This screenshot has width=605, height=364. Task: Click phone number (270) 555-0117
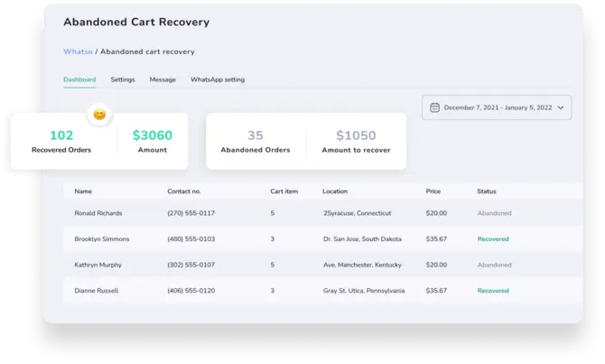191,213
